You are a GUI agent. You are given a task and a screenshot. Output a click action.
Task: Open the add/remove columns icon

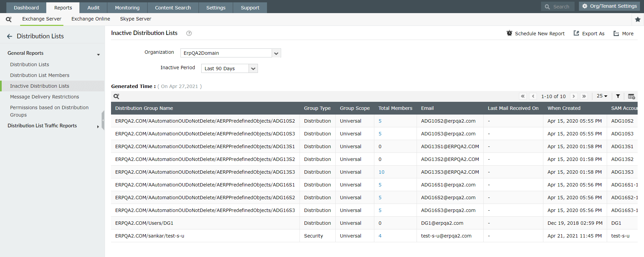coord(631,96)
